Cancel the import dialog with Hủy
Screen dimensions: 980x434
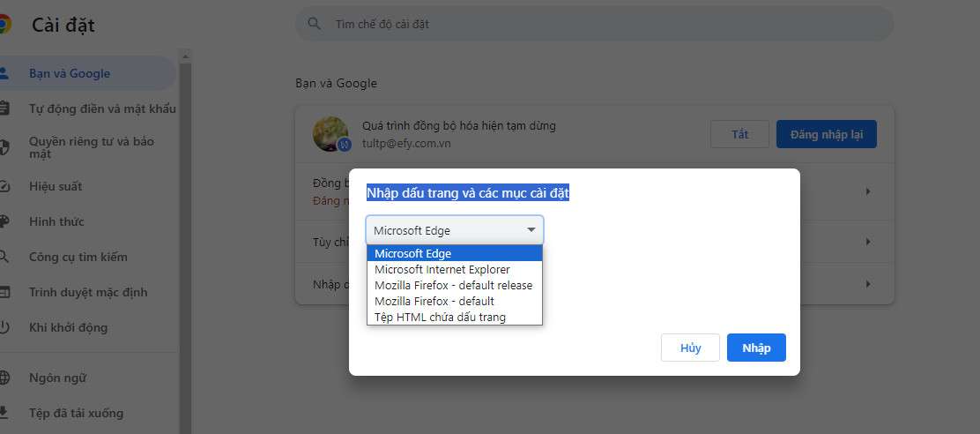tap(690, 348)
